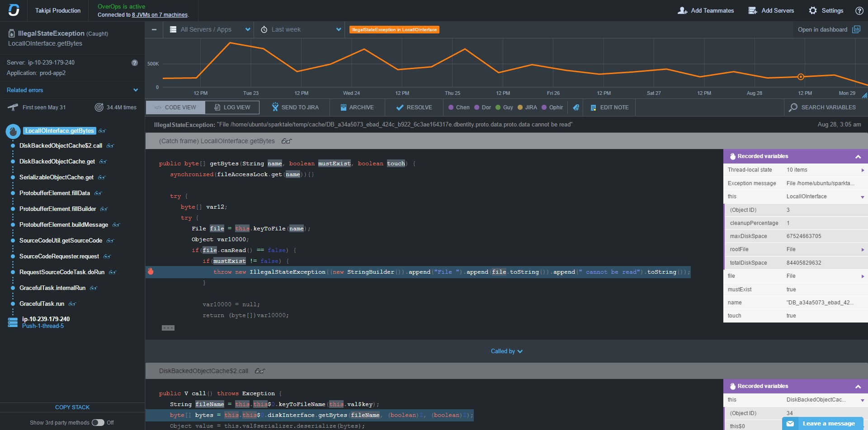Click the IllegalStateException in LocalIOInterface orange tag
Image resolution: width=868 pixels, height=430 pixels.
point(394,30)
